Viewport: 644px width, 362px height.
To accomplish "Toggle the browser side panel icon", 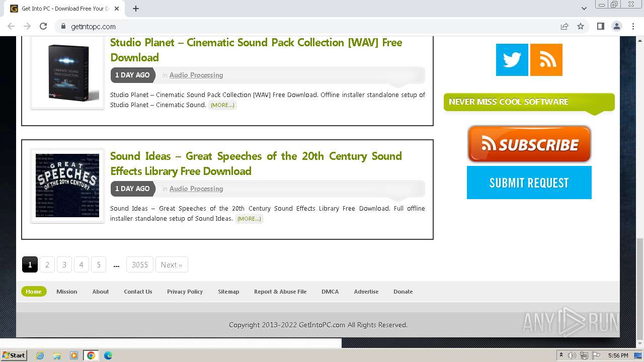I will tap(600, 26).
